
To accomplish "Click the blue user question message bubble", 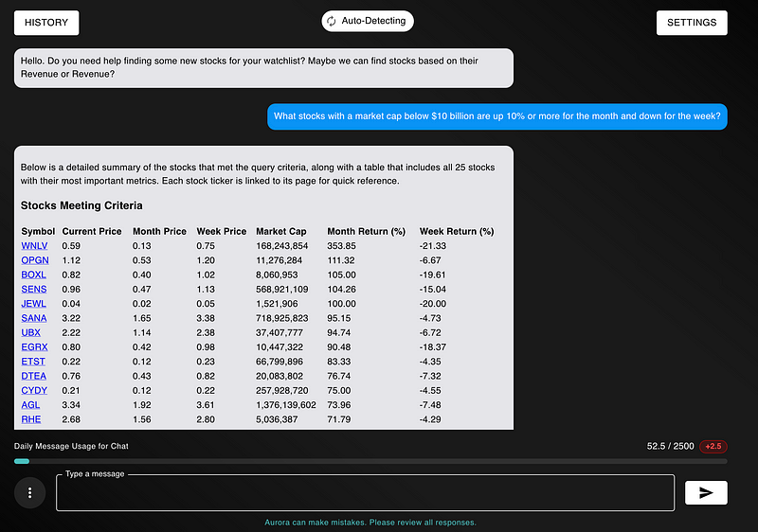I will [x=497, y=117].
